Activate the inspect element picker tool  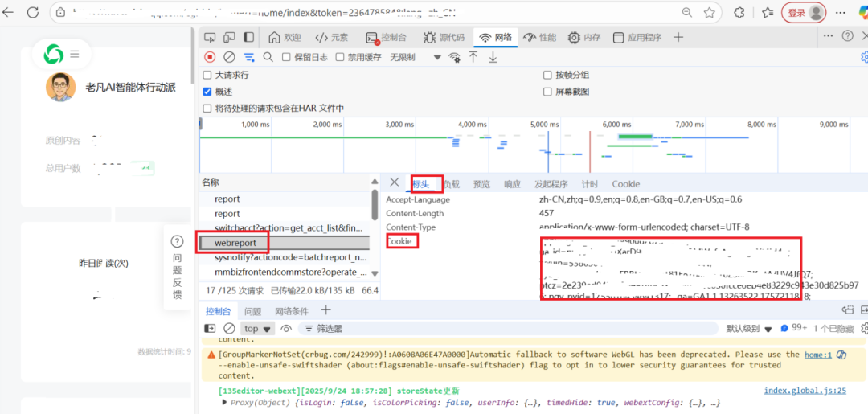pos(210,38)
